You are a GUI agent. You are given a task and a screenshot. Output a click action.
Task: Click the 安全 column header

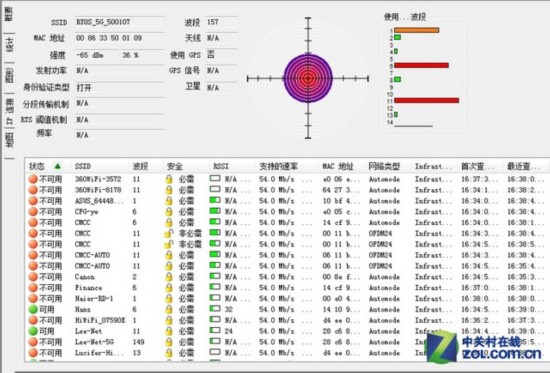[x=174, y=166]
